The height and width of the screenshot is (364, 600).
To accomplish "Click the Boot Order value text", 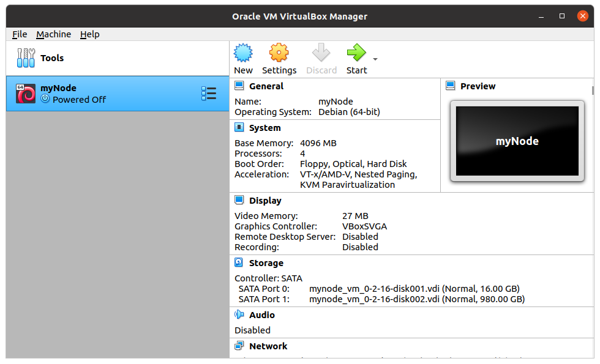I will pos(353,164).
